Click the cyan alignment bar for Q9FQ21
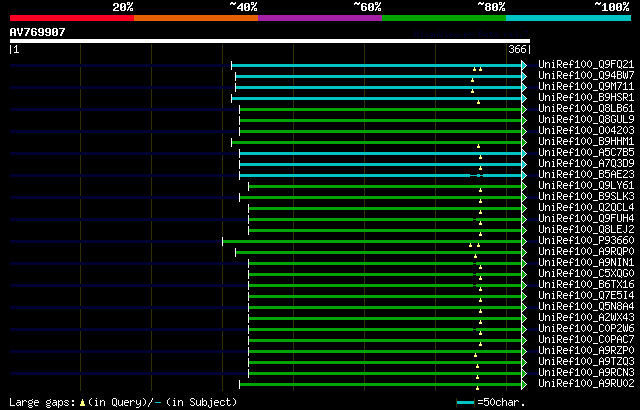The height and width of the screenshot is (410, 640). pos(376,65)
